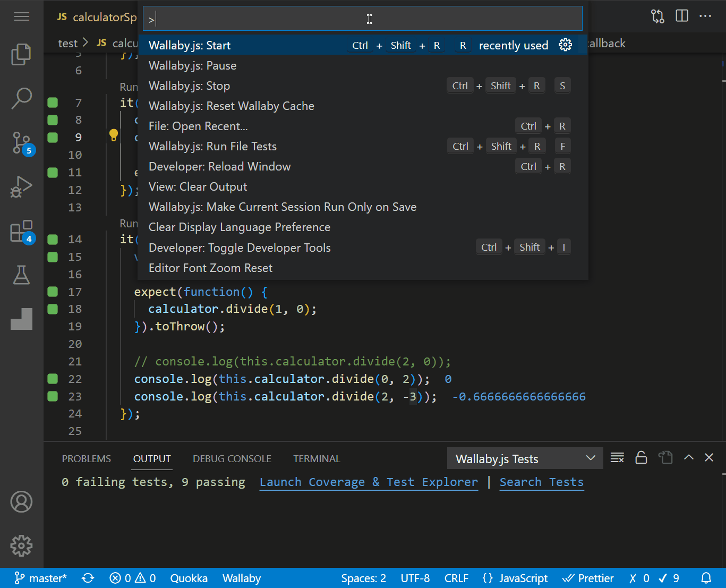Maximize the bottom panel size
726x588 pixels.
click(x=689, y=457)
